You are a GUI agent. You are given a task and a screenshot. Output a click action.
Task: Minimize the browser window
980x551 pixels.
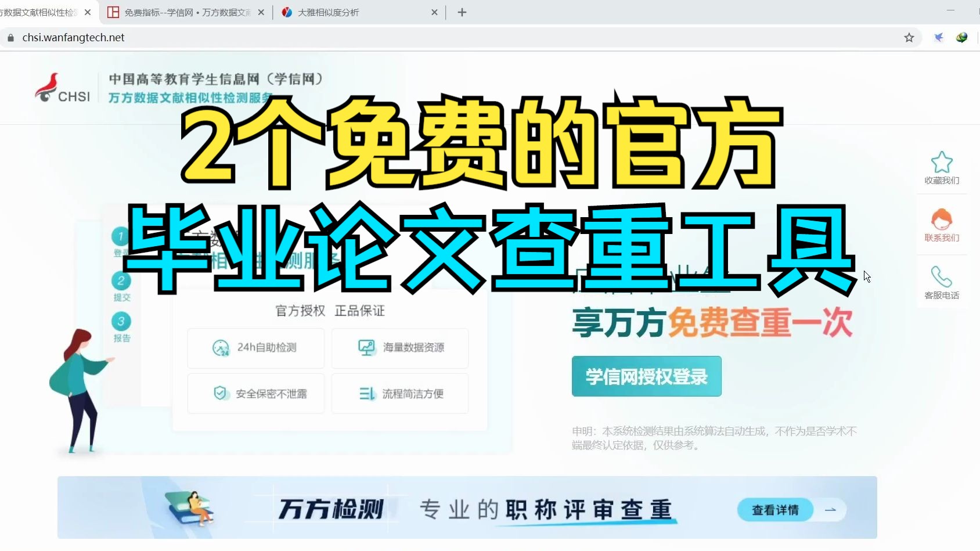click(950, 10)
